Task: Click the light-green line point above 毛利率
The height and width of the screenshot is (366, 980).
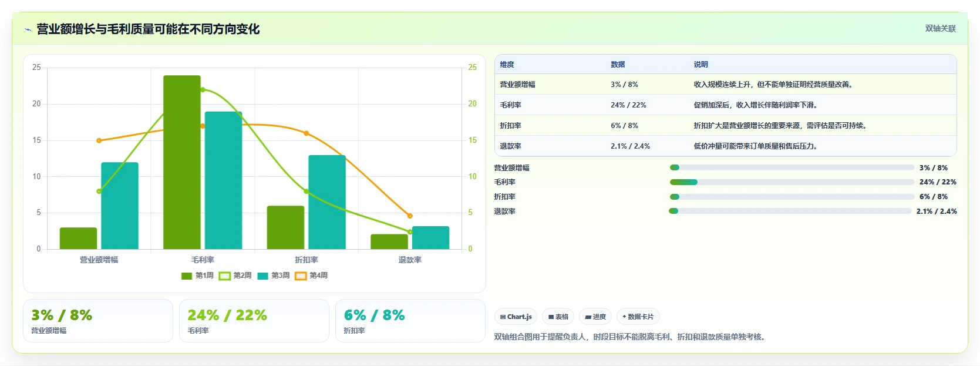Action: point(203,90)
